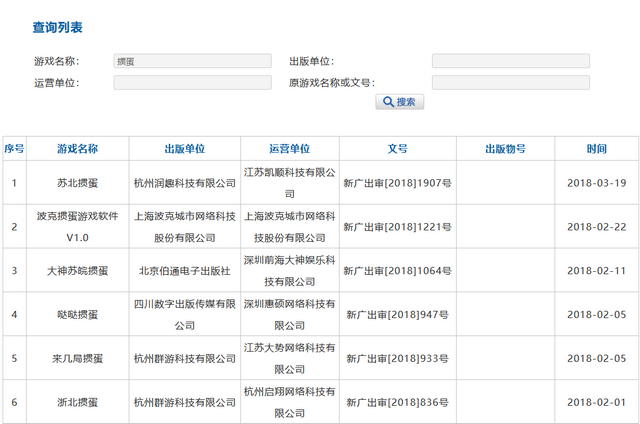Select operator 江苏凯顺科技有限公司
Viewport: 640px width, 424px height.
point(290,183)
